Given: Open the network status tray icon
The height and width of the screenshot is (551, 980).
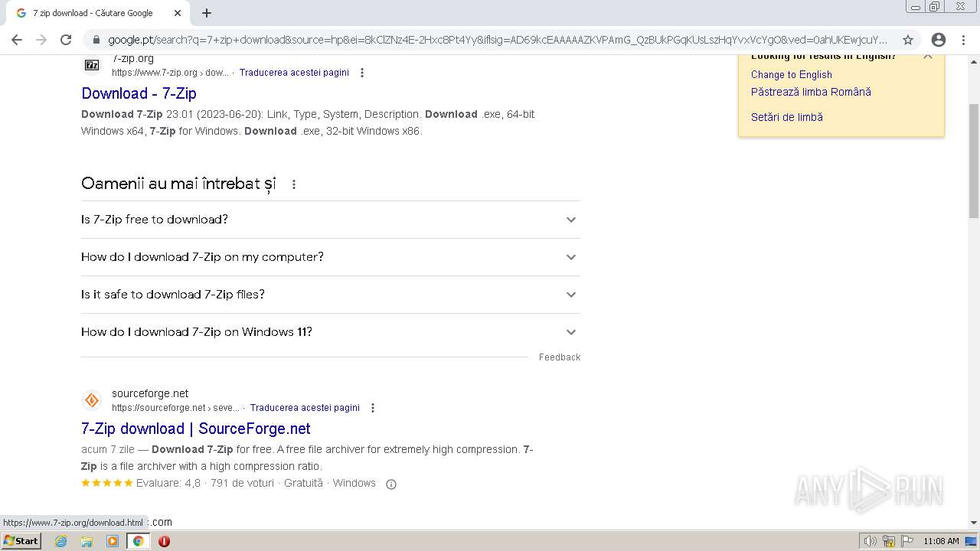Looking at the screenshot, I should point(889,541).
